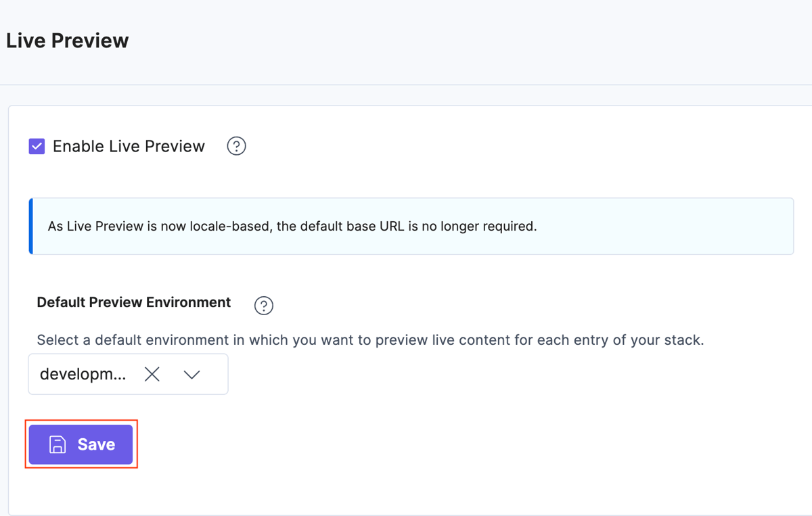This screenshot has width=812, height=516.
Task: Uncheck the Enable Live Preview checkbox
Action: pyautogui.click(x=37, y=146)
